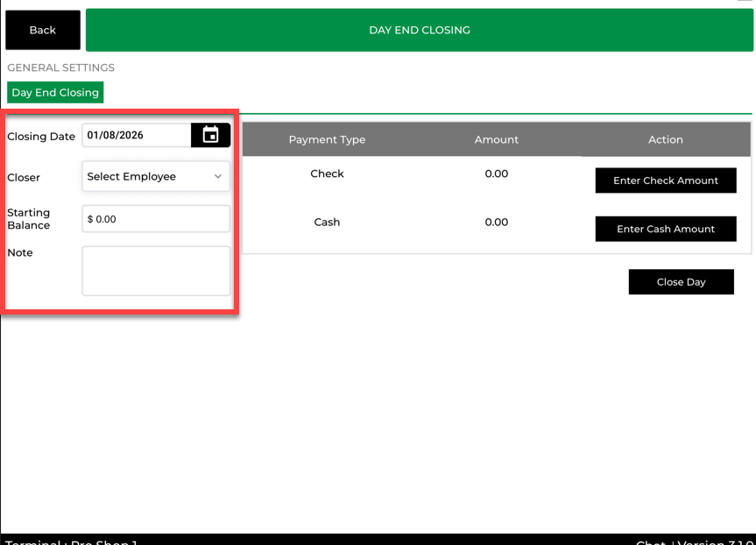Click the Starting Balance label
Screen dimensions: 756x545
(x=29, y=219)
